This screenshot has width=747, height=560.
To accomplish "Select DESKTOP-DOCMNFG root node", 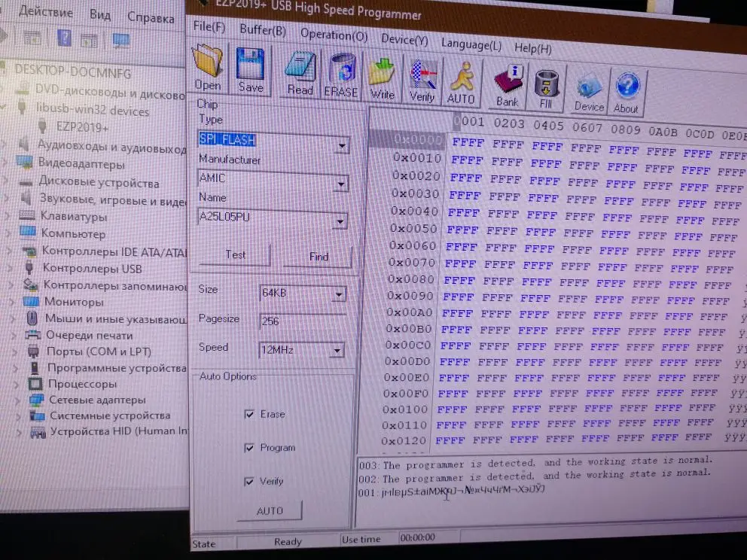I will 72,72.
